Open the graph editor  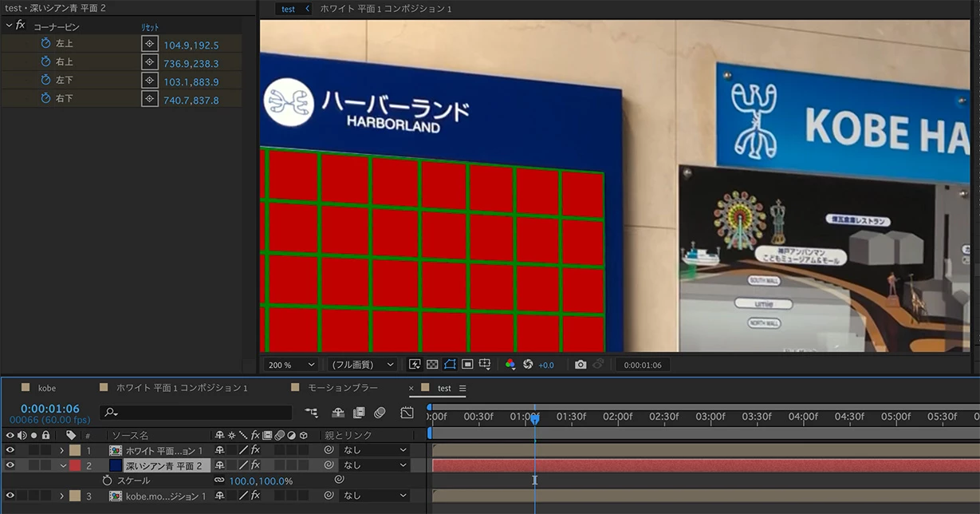click(407, 413)
